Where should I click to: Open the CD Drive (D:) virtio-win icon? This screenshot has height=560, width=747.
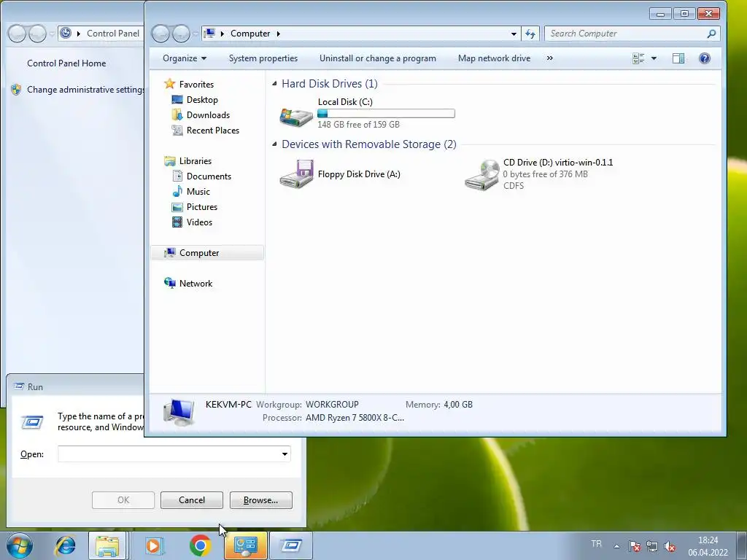tap(481, 175)
